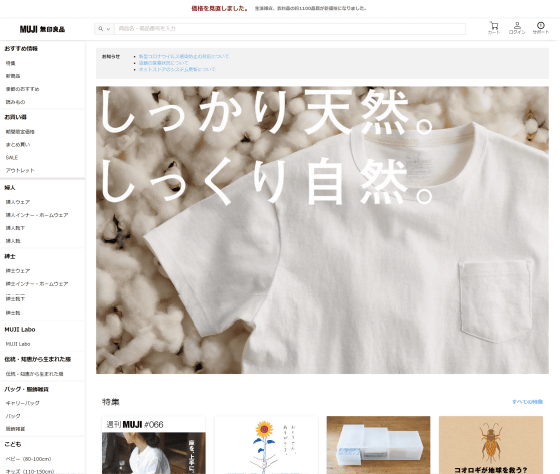The width and height of the screenshot is (560, 474).
Task: Open バッグ category in sidebar
Action: pyautogui.click(x=13, y=416)
